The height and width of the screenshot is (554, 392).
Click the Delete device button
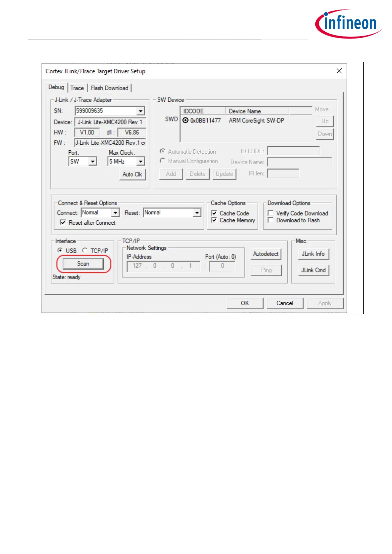tap(197, 174)
